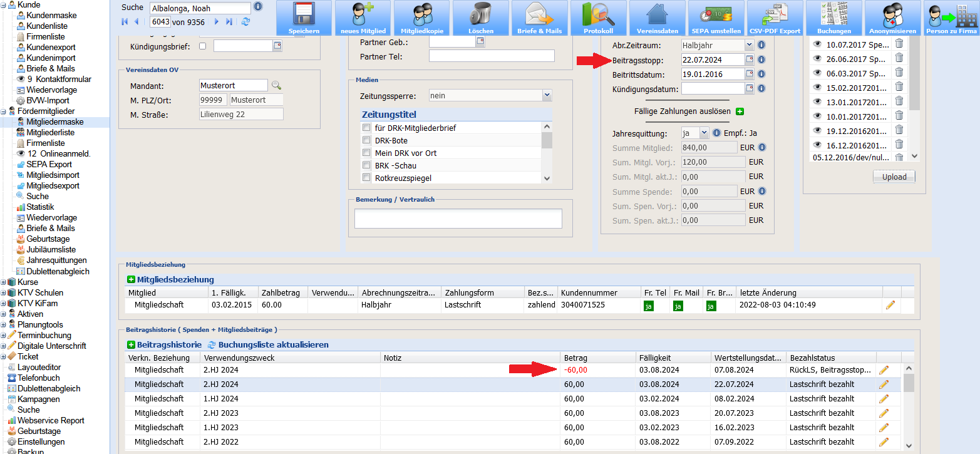Open the Protokoll toolbar icon
Screen dimensions: 980x454
click(598, 18)
